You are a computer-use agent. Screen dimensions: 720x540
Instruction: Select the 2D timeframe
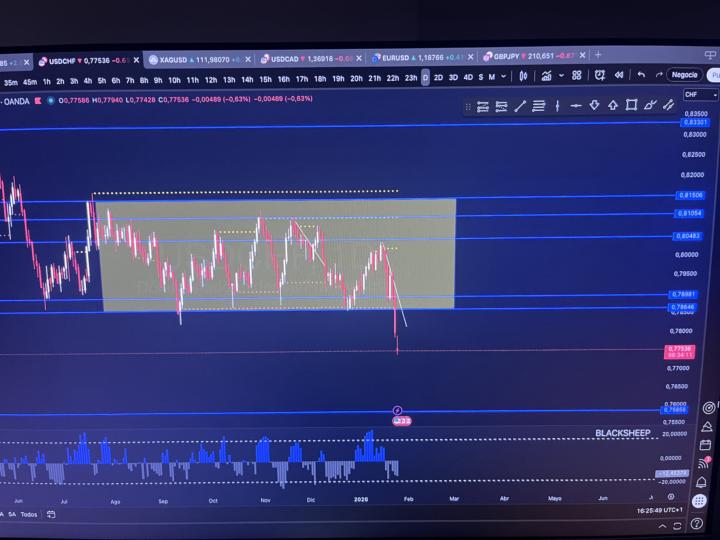click(439, 78)
